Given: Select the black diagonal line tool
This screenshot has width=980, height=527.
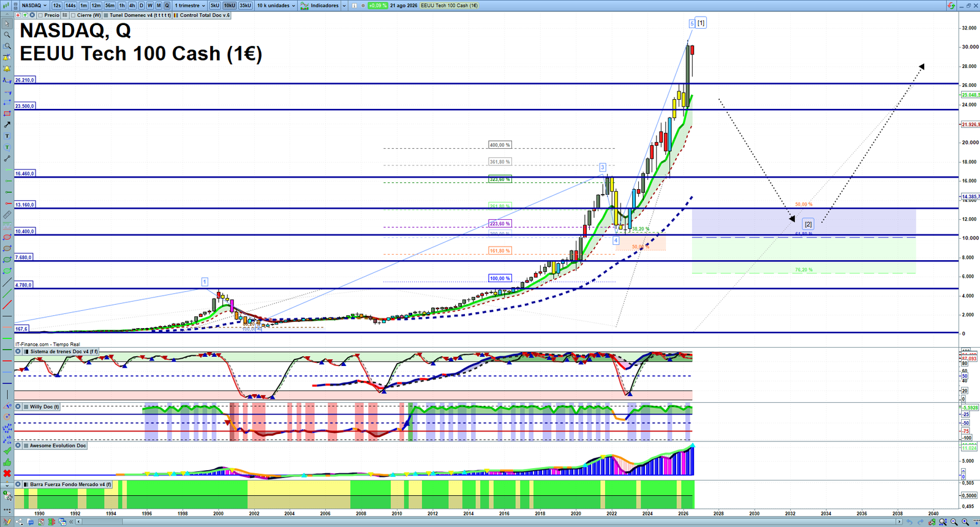Looking at the screenshot, I should [7, 282].
